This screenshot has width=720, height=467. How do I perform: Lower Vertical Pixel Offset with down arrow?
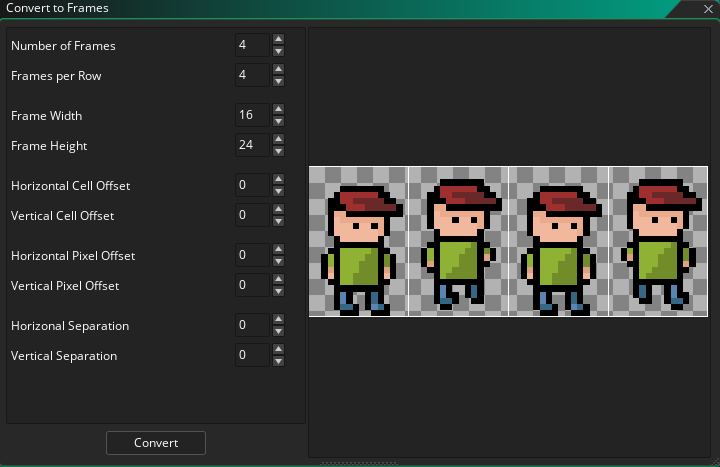278,291
